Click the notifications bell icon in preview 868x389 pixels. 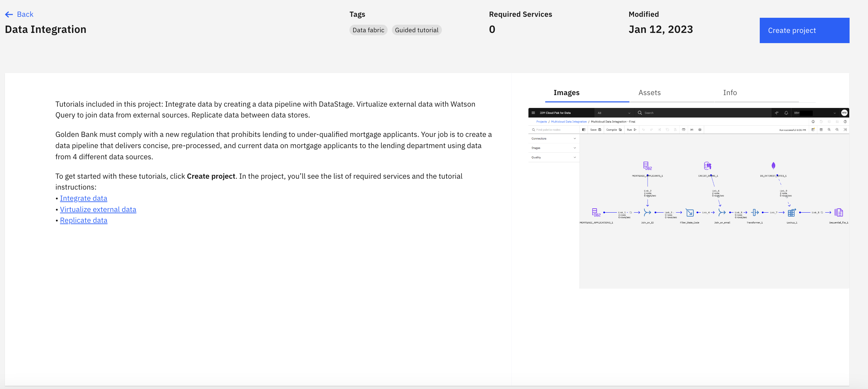tap(786, 113)
